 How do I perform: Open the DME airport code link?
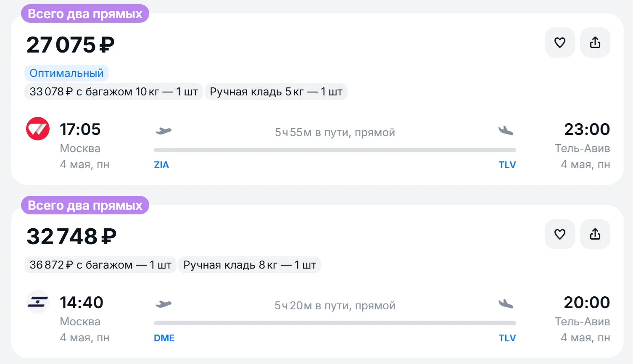pos(164,338)
